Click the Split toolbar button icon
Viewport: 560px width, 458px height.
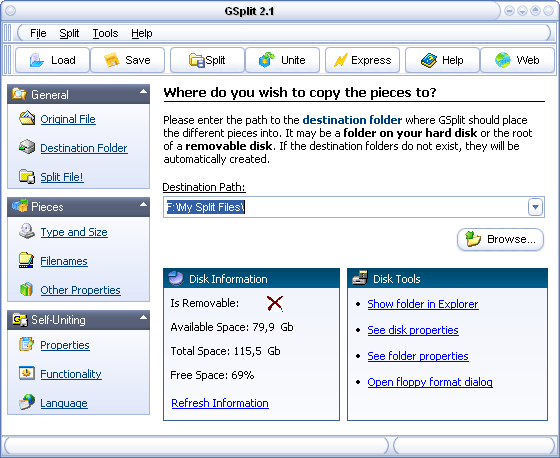tap(196, 60)
